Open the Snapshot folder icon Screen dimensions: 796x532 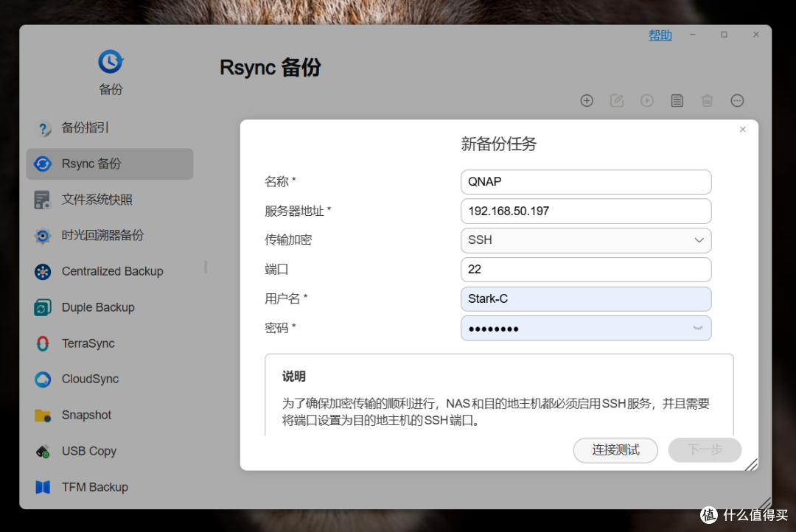[43, 416]
